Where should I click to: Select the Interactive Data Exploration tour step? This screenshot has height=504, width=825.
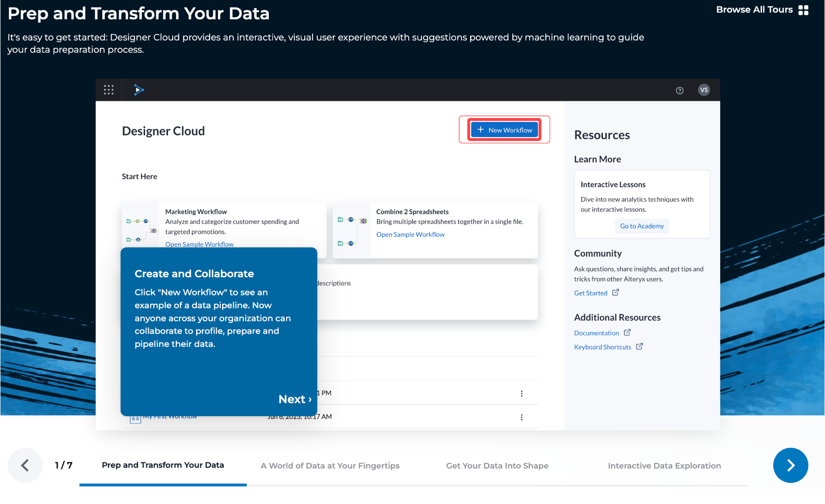[x=664, y=465]
